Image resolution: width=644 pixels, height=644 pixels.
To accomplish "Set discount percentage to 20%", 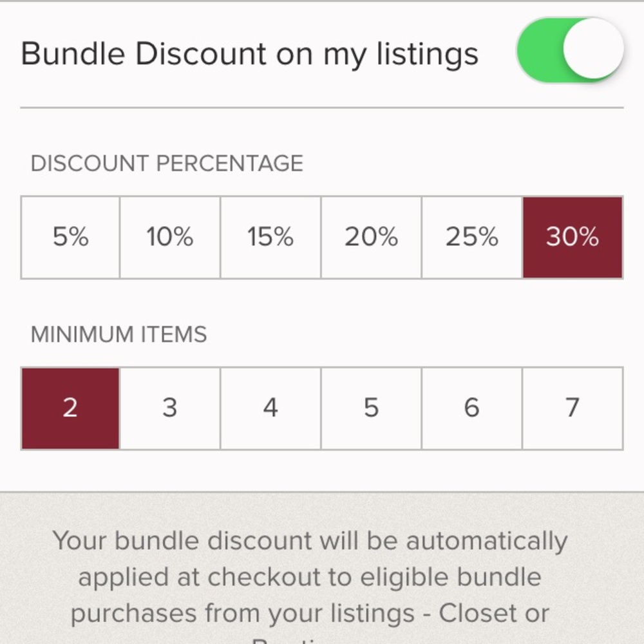I will (x=371, y=236).
